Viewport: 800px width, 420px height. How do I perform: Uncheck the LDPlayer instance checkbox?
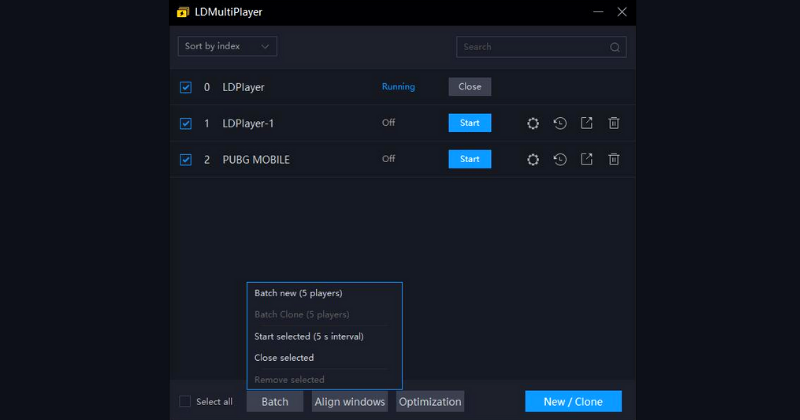186,87
